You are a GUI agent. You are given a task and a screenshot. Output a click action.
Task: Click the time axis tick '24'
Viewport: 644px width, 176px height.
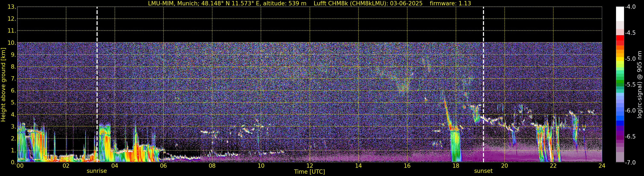(602, 166)
